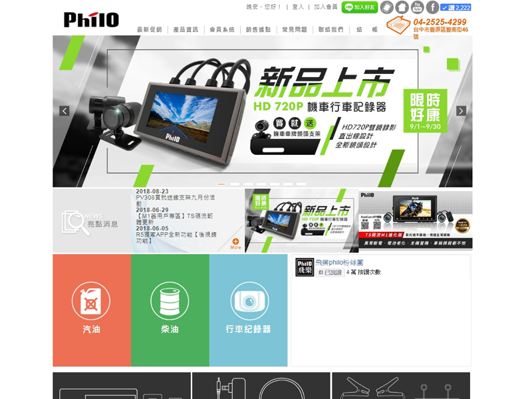The width and height of the screenshot is (532, 399).
Task: Select the last carousel indicator dash
Action: (301, 184)
